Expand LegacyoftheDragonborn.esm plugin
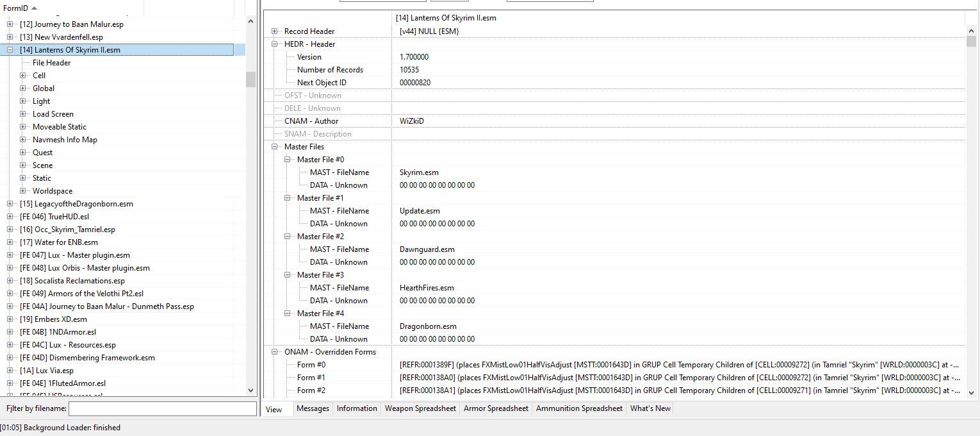 (10, 204)
